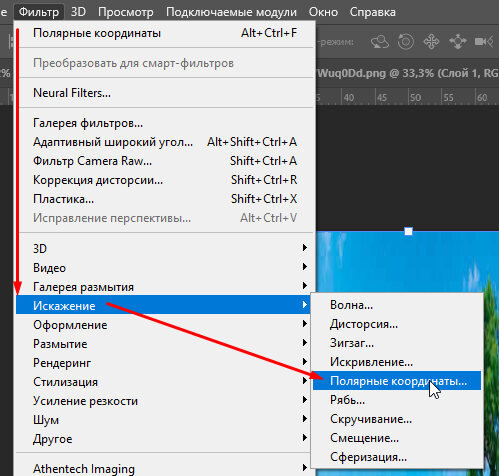
Task: Choose Волна distortion filter
Action: (397, 305)
